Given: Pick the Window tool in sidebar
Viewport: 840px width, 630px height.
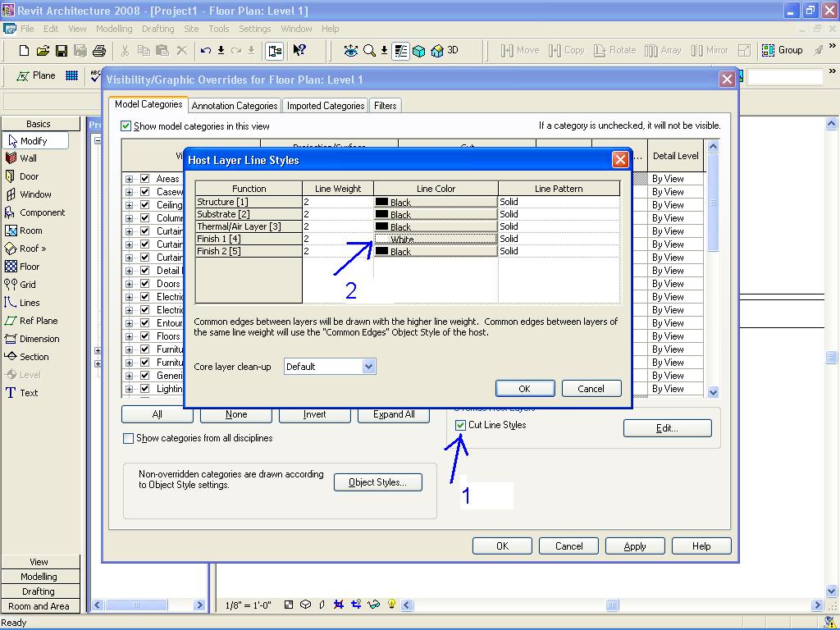Looking at the screenshot, I should 34,194.
